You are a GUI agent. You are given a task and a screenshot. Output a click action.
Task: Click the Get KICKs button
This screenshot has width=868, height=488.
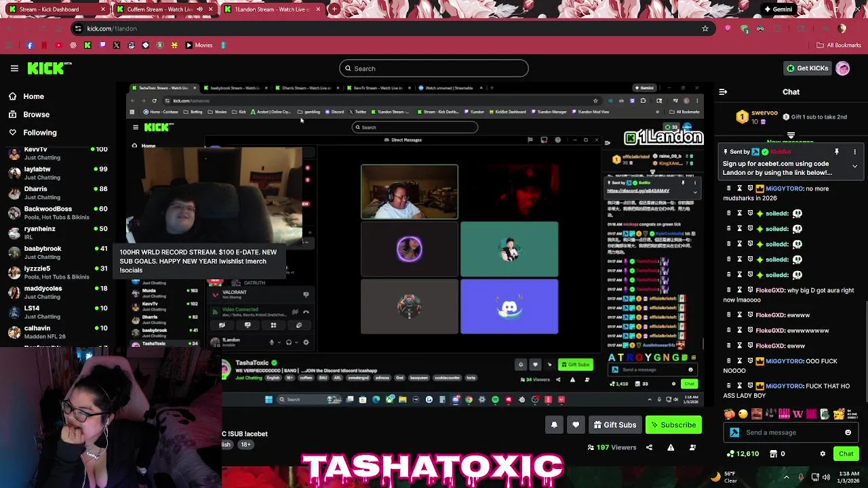click(x=807, y=68)
